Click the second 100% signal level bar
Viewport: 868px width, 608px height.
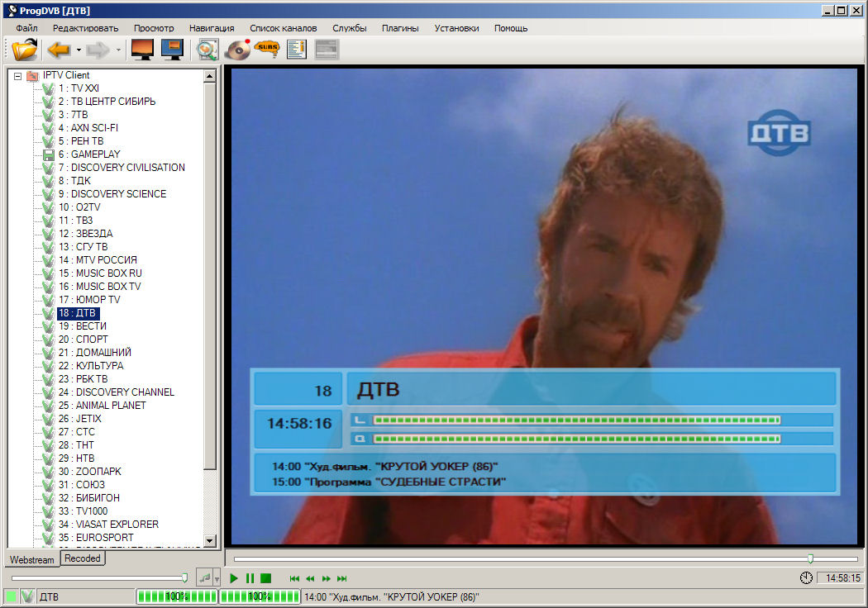pos(260,596)
